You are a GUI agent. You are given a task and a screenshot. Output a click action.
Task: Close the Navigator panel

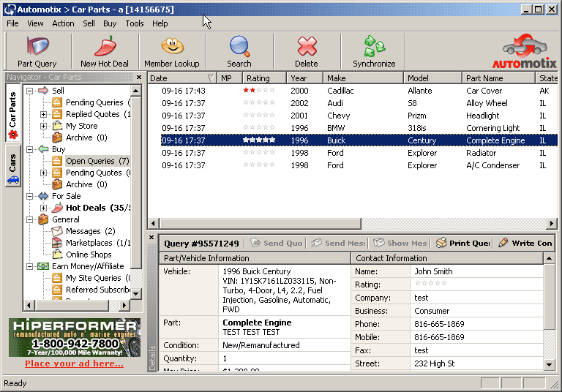pos(139,77)
